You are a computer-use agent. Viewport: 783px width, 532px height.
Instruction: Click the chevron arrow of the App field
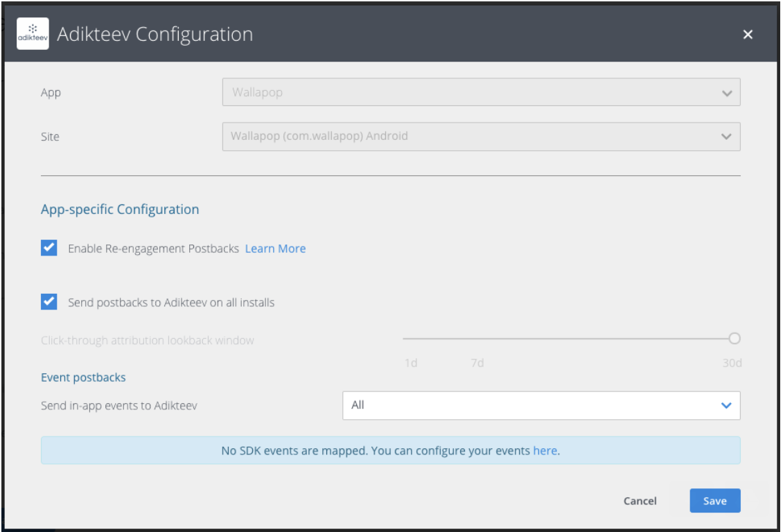coord(726,93)
